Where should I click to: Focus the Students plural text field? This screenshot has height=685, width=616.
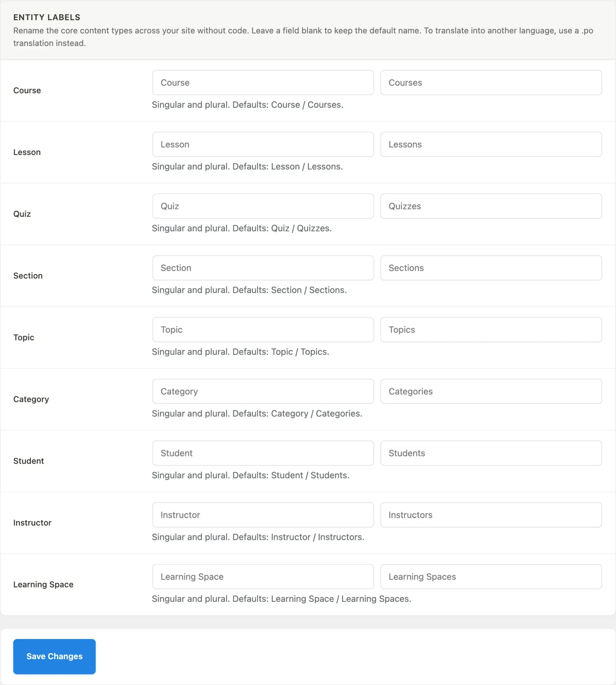[491, 453]
